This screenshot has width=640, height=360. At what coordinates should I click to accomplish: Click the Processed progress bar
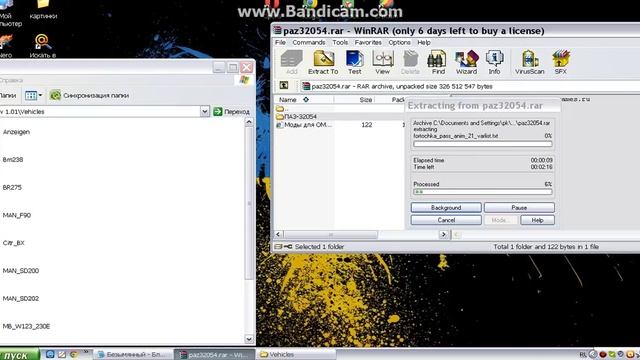tap(482, 191)
